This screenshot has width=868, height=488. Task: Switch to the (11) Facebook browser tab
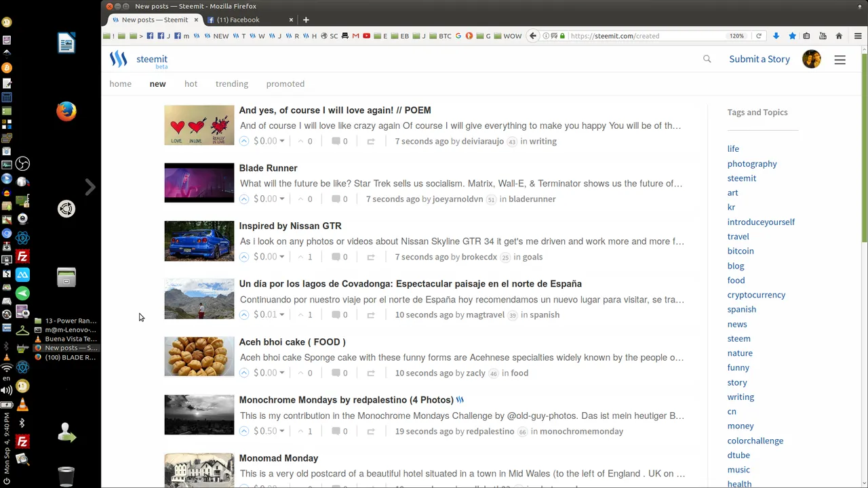[250, 20]
